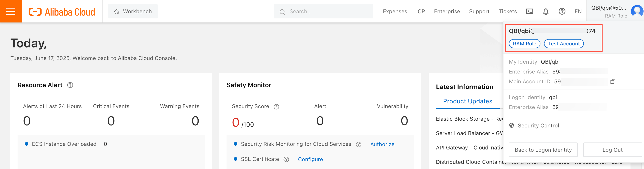Open the hamburger navigation menu
The height and width of the screenshot is (169, 644).
click(x=11, y=11)
